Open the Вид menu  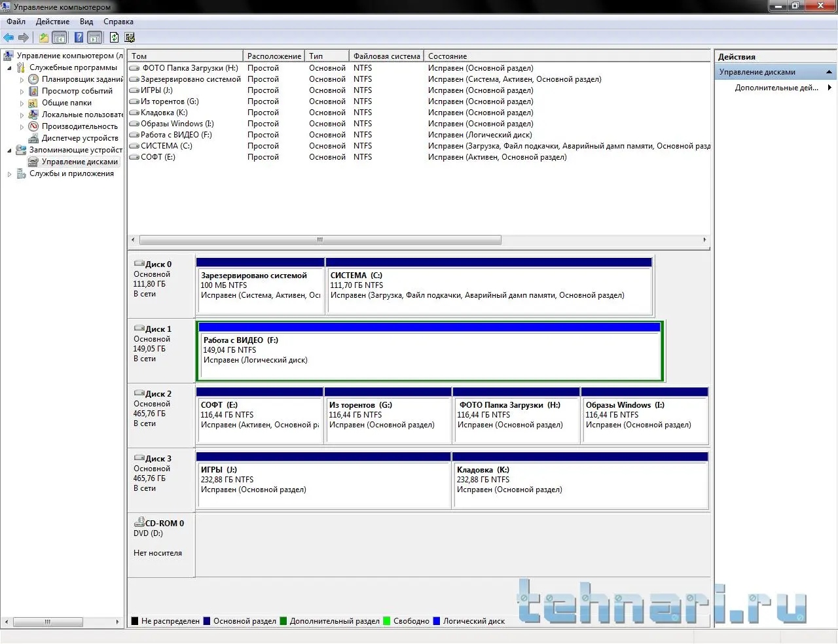tap(86, 22)
